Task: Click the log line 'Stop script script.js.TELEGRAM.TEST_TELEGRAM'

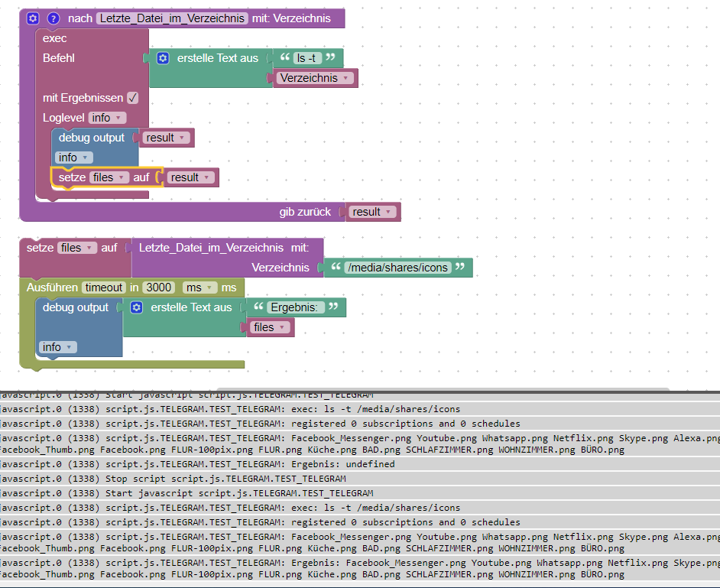Action: click(x=360, y=479)
